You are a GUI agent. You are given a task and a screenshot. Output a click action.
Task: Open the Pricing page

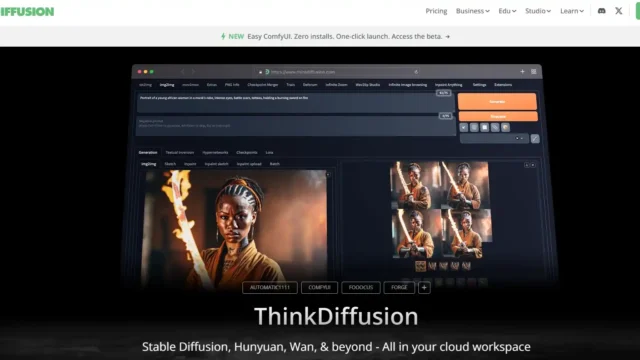436,11
